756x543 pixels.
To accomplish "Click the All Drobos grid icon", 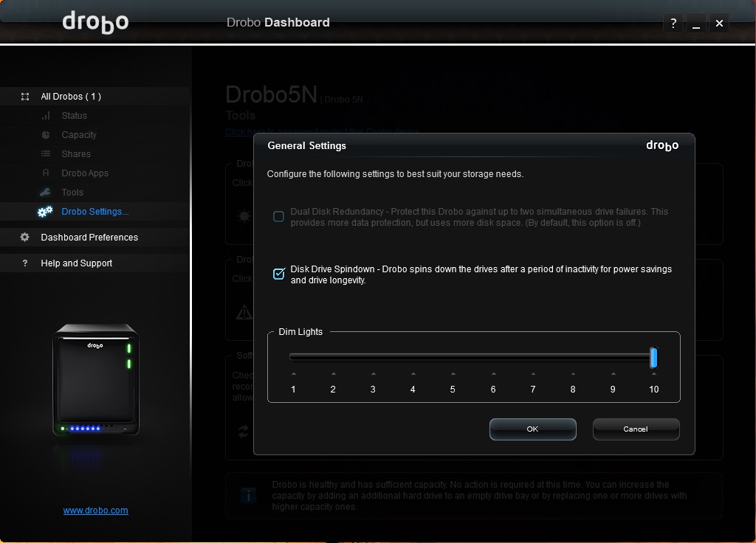I will (25, 97).
